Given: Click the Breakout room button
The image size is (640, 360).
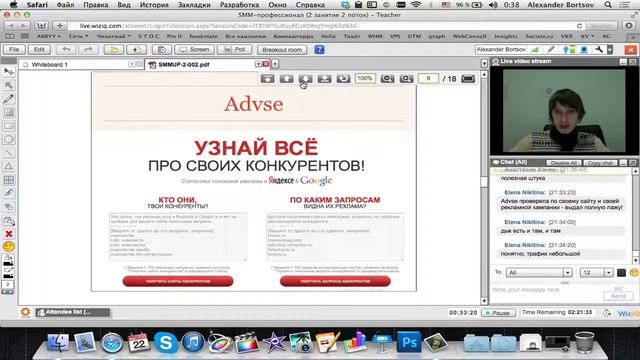Looking at the screenshot, I should [x=282, y=49].
